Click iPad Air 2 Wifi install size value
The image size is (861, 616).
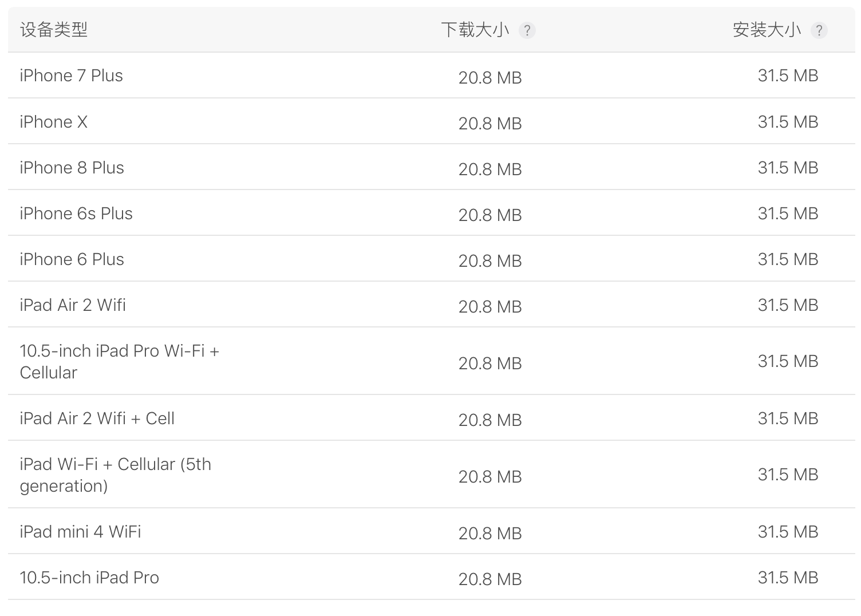(x=788, y=305)
